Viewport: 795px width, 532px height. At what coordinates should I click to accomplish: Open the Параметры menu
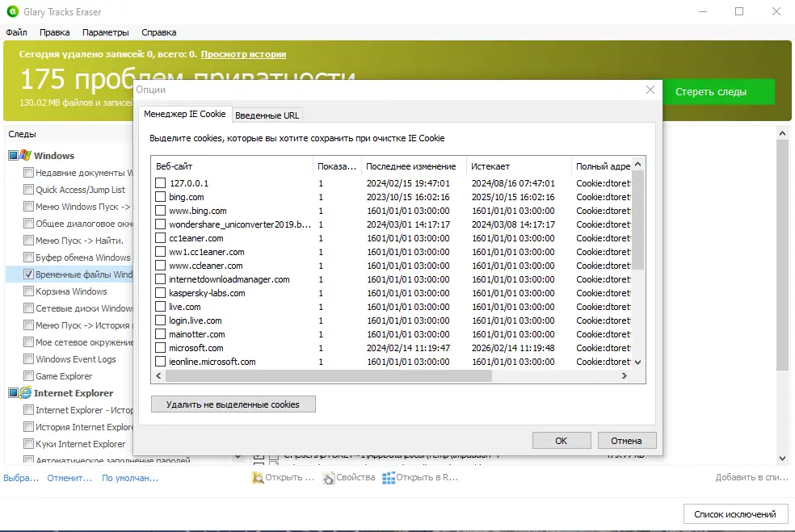(106, 32)
